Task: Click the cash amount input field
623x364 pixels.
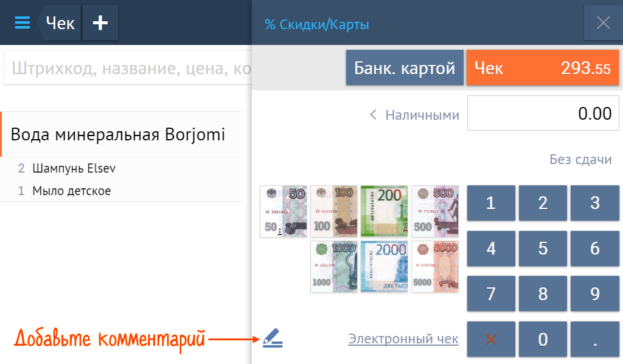Action: tap(543, 113)
